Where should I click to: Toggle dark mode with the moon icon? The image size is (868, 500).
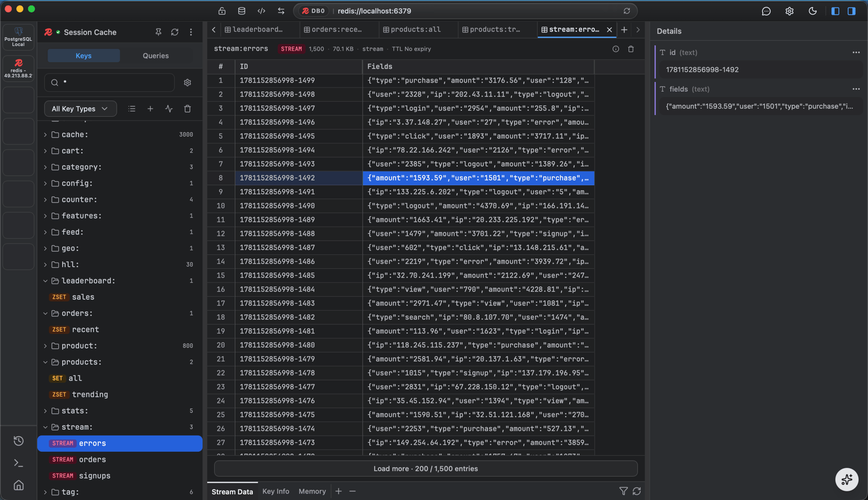click(813, 11)
